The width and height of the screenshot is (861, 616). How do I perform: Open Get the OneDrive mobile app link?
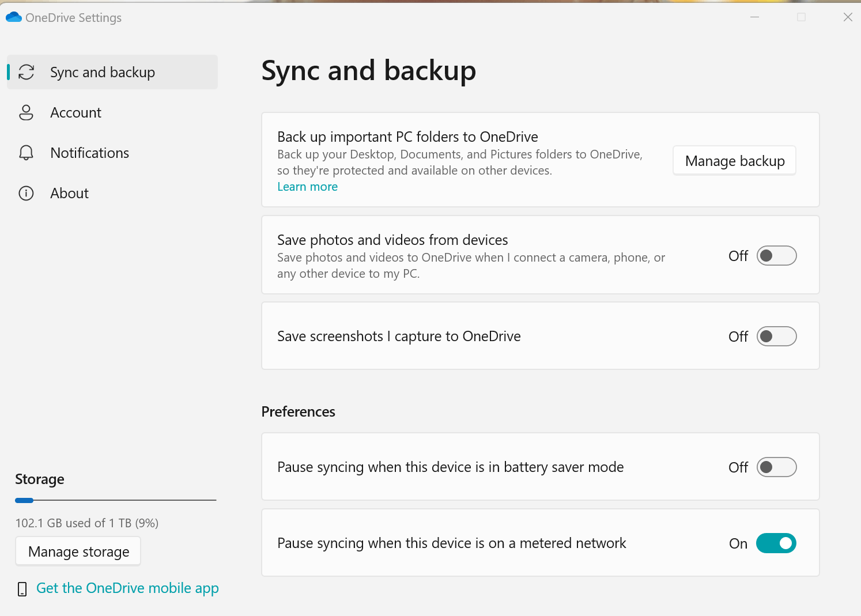pos(127,588)
